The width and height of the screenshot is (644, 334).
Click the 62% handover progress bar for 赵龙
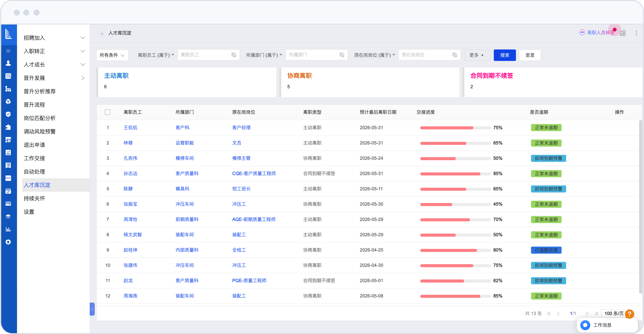tap(455, 281)
